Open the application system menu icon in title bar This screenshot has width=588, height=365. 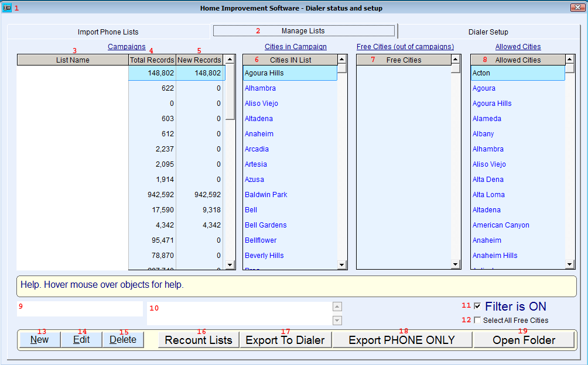pos(7,8)
